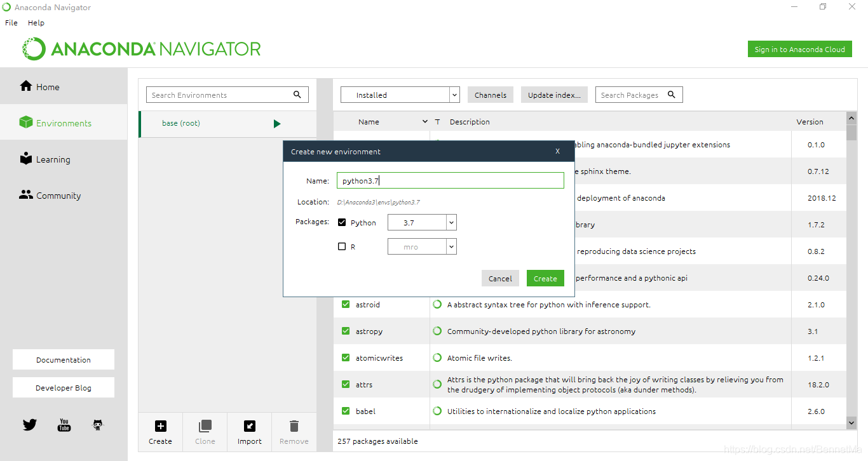The height and width of the screenshot is (461, 868).
Task: Close the Create new environment dialog
Action: 557,151
